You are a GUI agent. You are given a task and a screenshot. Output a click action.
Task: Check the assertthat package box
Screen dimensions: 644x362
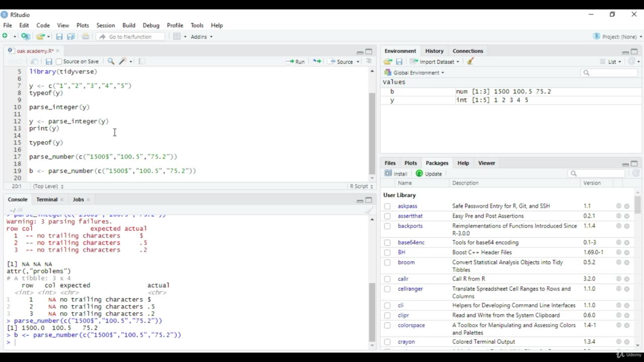pyautogui.click(x=387, y=216)
